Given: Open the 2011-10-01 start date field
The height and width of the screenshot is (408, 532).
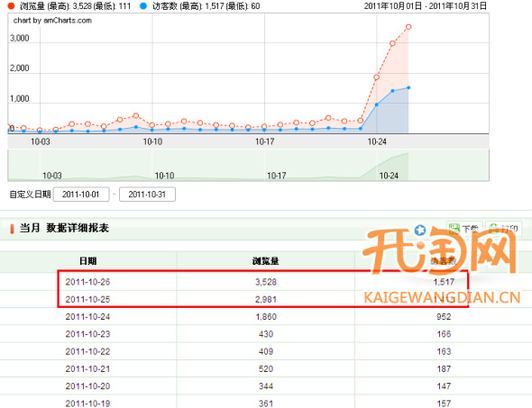Looking at the screenshot, I should point(81,195).
